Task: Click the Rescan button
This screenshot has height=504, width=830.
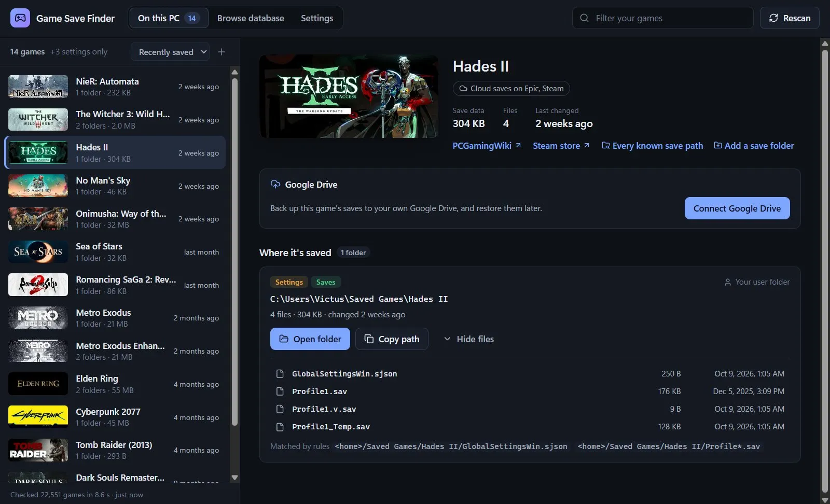Action: [x=790, y=18]
